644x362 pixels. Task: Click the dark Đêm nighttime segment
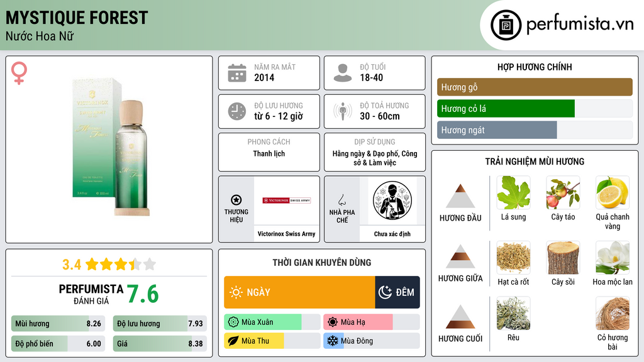click(x=397, y=292)
